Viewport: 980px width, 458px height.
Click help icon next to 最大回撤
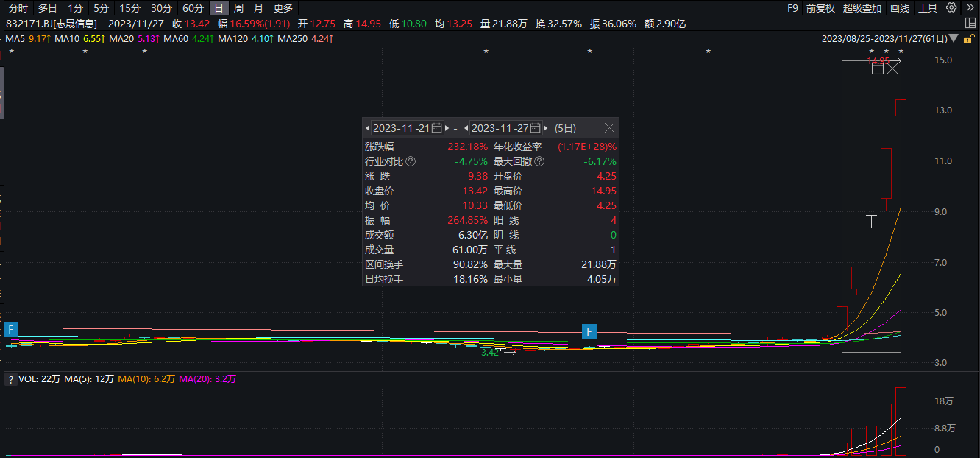point(539,161)
